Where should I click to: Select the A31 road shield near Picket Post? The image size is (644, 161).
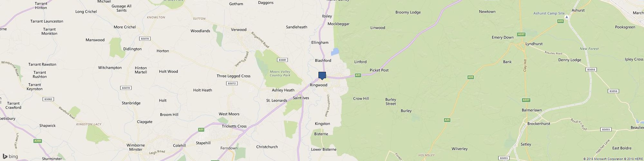pyautogui.click(x=358, y=75)
